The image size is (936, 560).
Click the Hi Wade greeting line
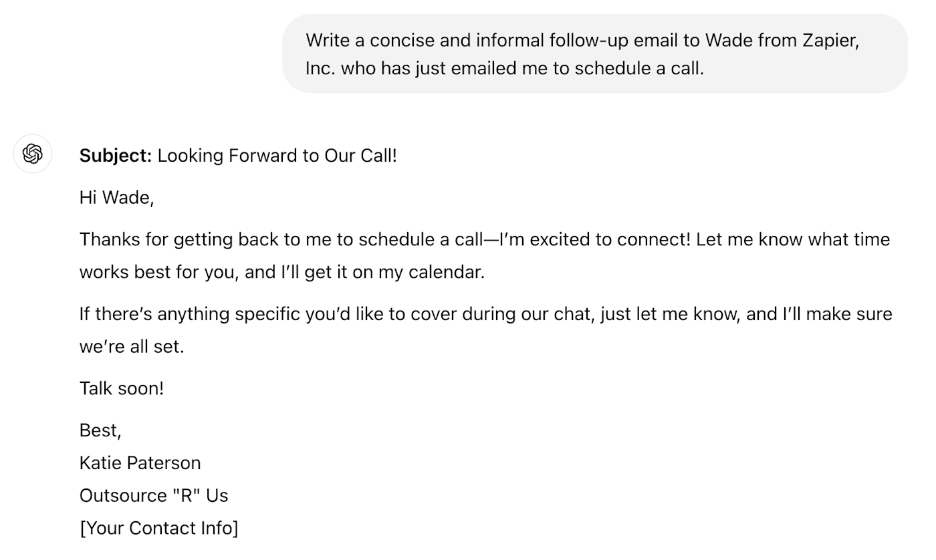[117, 198]
